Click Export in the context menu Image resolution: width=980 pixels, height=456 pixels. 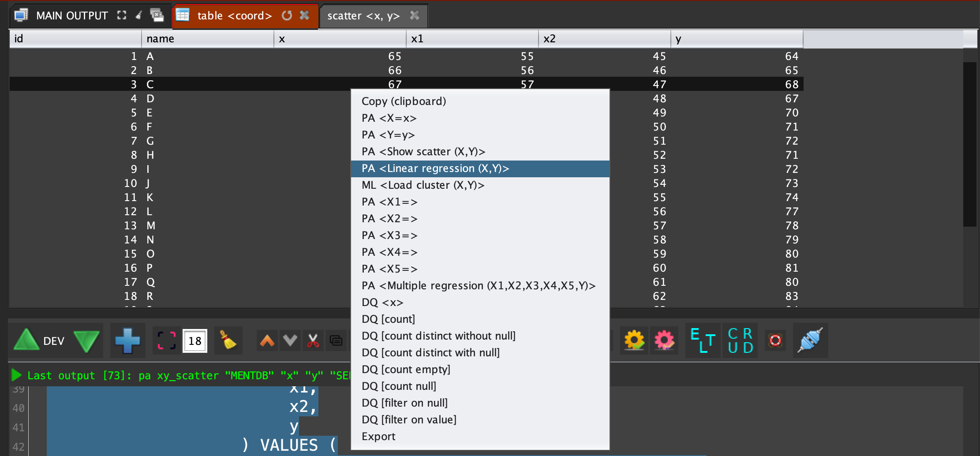tap(378, 437)
